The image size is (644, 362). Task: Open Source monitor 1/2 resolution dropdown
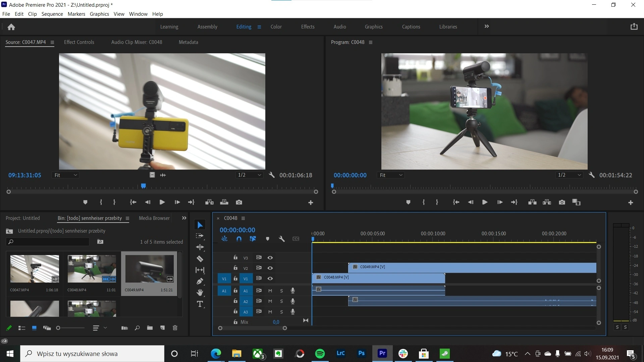(x=249, y=175)
